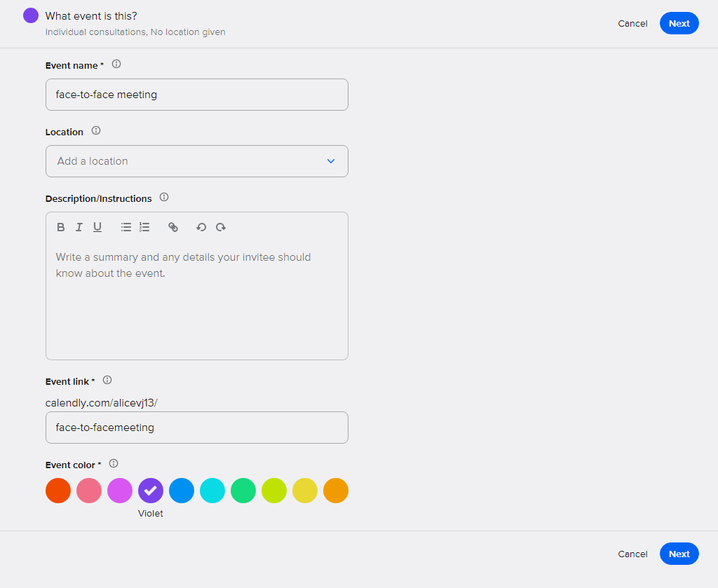Toggle bold formatting in description editor

click(60, 227)
